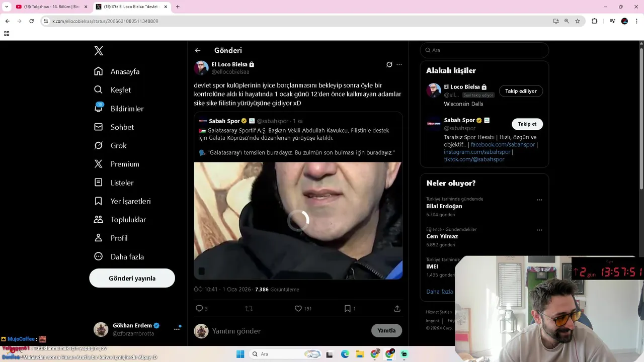Screen dimensions: 644x362
Task: Click El Loco Bielsa avatar on post
Action: pyautogui.click(x=201, y=68)
